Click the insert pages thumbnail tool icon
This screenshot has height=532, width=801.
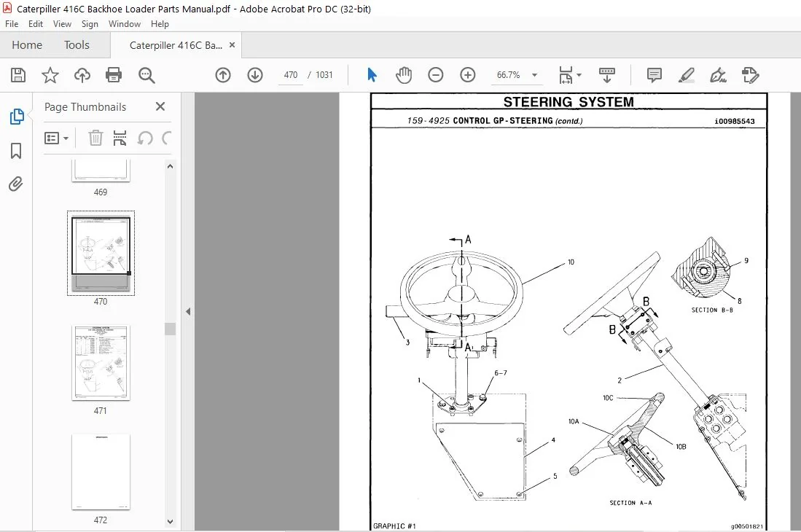120,138
